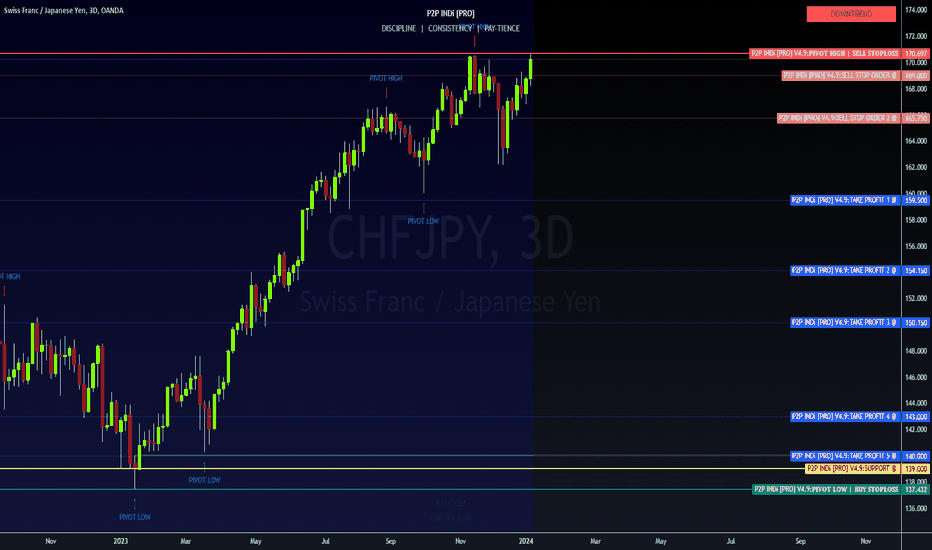The height and width of the screenshot is (550, 932).
Task: Click 164.000 on the price axis
Action: [916, 141]
